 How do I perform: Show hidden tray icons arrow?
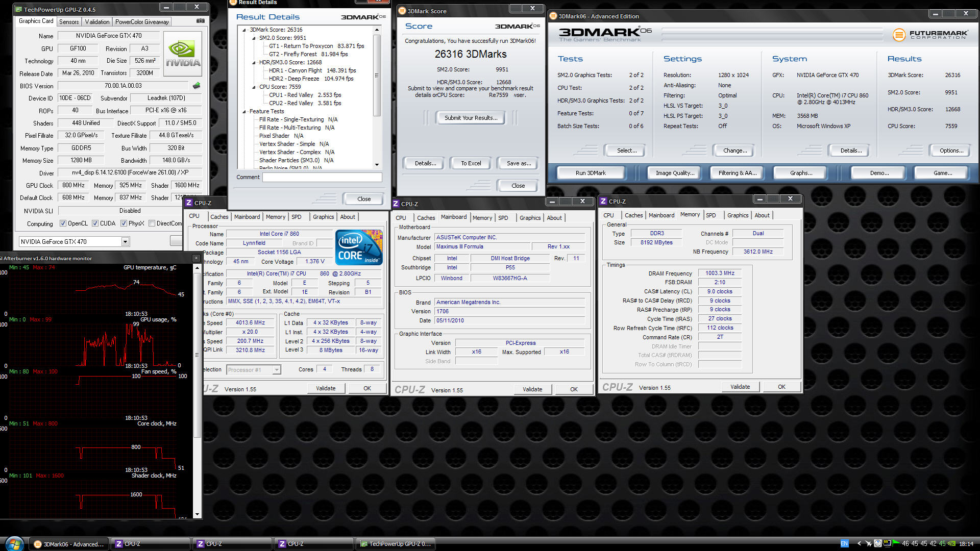tap(860, 543)
